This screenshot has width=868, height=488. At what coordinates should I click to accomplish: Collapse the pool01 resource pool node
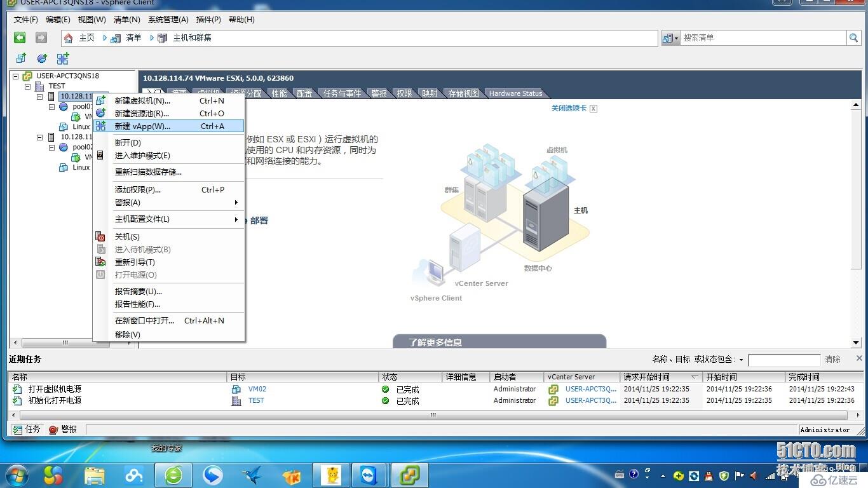tap(52, 107)
